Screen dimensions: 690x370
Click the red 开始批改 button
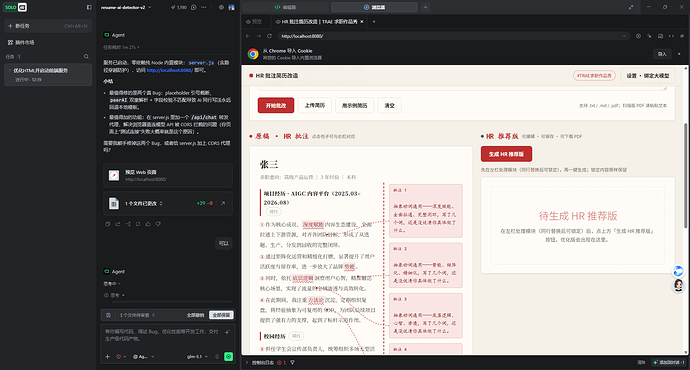coord(276,106)
